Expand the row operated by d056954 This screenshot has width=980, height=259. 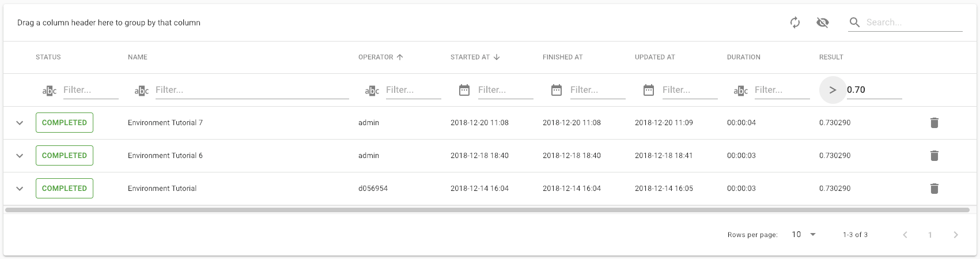(20, 189)
